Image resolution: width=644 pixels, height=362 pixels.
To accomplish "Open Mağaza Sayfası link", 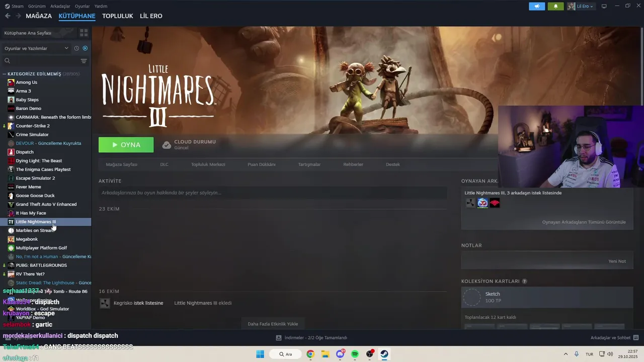I will (x=121, y=164).
